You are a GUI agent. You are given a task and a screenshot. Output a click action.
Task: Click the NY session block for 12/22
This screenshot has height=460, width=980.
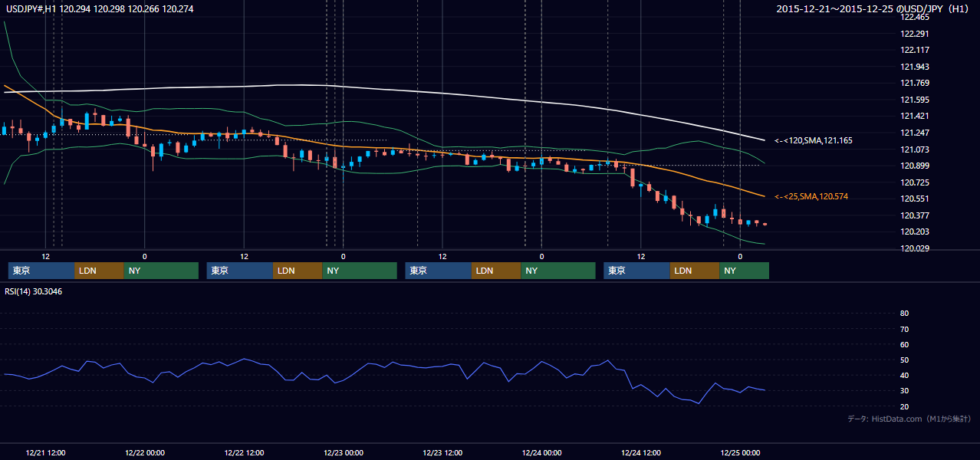(x=360, y=271)
